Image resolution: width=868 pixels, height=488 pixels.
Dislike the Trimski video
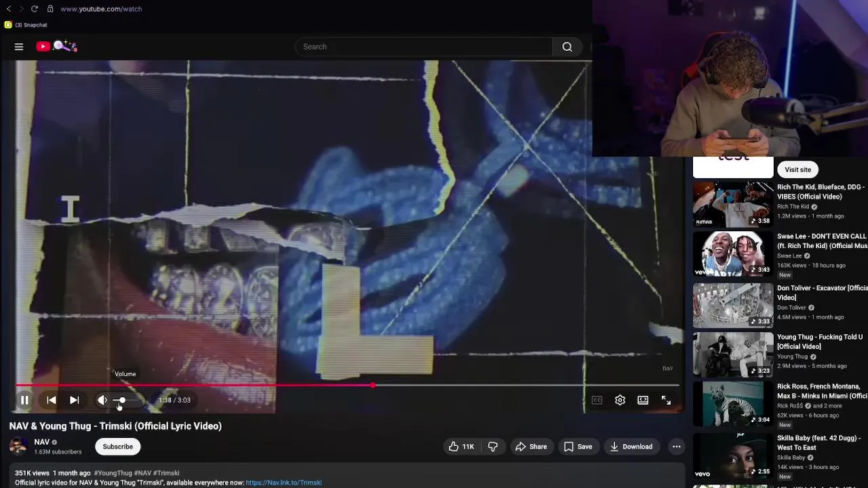(493, 447)
